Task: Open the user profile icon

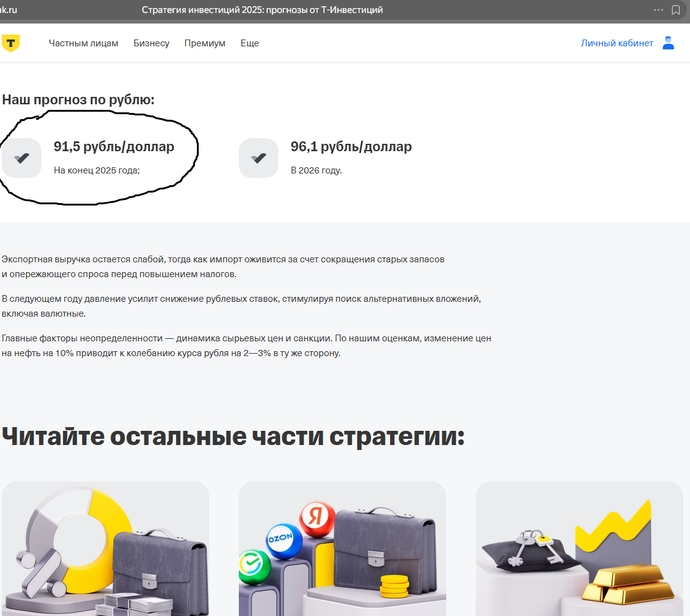Action: point(668,43)
